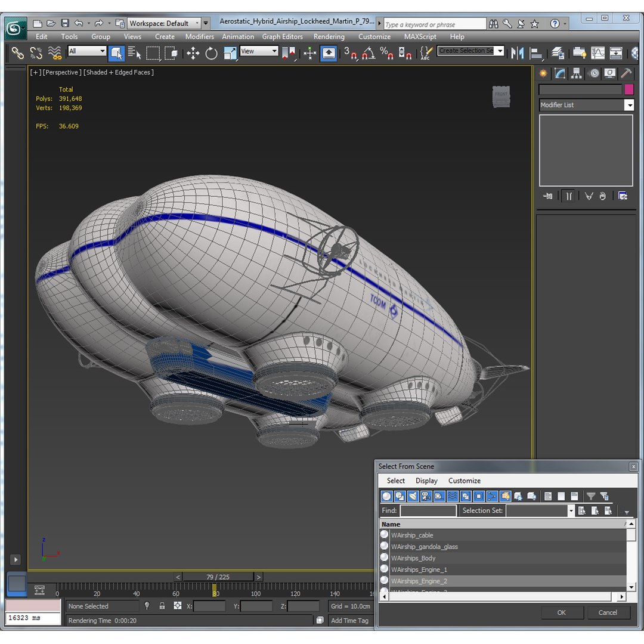Open Display menu in Select From Scene

pyautogui.click(x=426, y=481)
